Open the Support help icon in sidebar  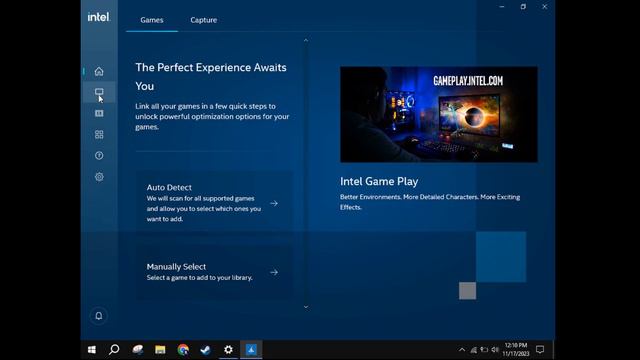[x=99, y=156]
